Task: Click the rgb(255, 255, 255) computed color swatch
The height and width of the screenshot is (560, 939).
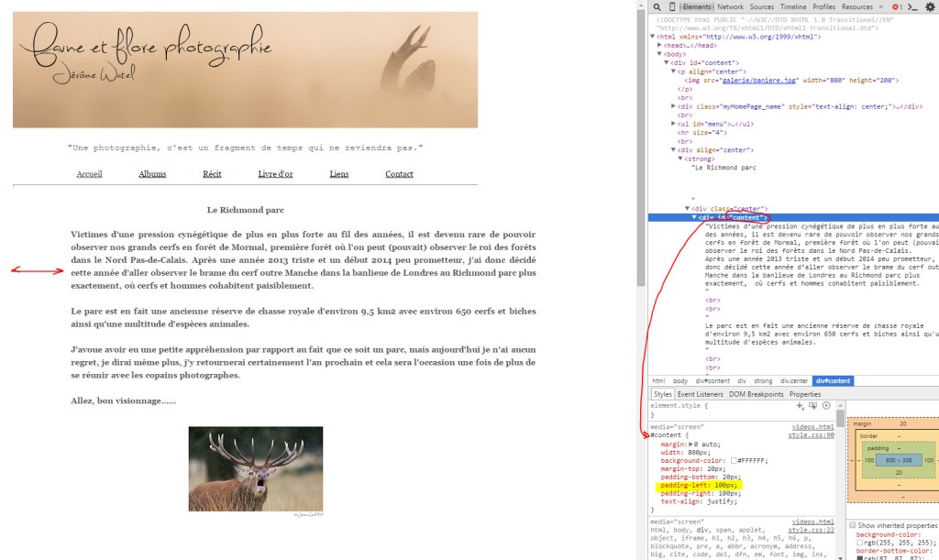Action: click(860, 543)
